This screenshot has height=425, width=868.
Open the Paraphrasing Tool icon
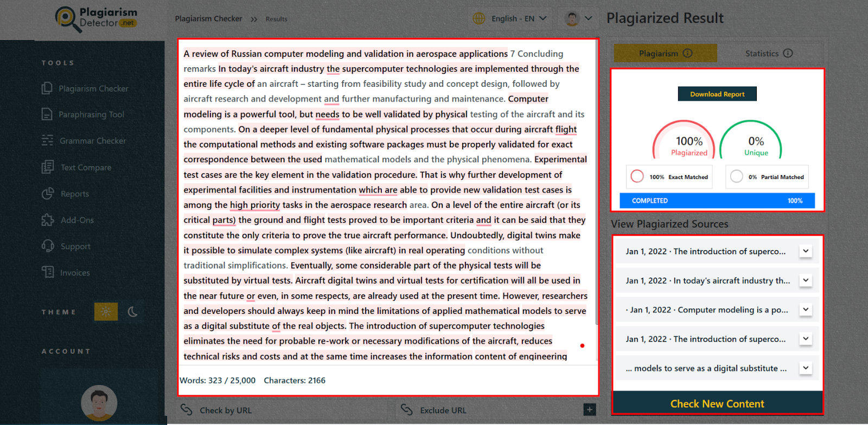(47, 114)
